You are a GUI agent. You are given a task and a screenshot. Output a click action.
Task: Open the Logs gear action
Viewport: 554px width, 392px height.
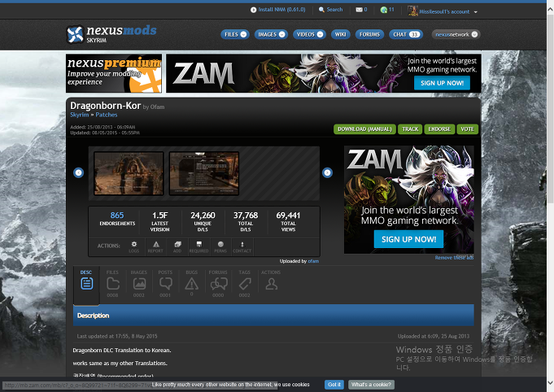click(x=134, y=246)
